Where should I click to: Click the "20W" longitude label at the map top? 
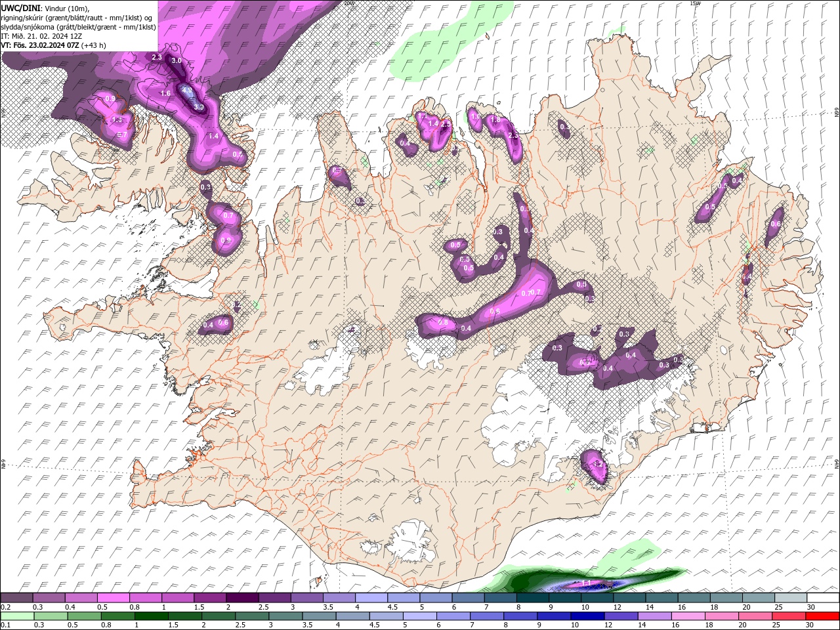(x=348, y=3)
